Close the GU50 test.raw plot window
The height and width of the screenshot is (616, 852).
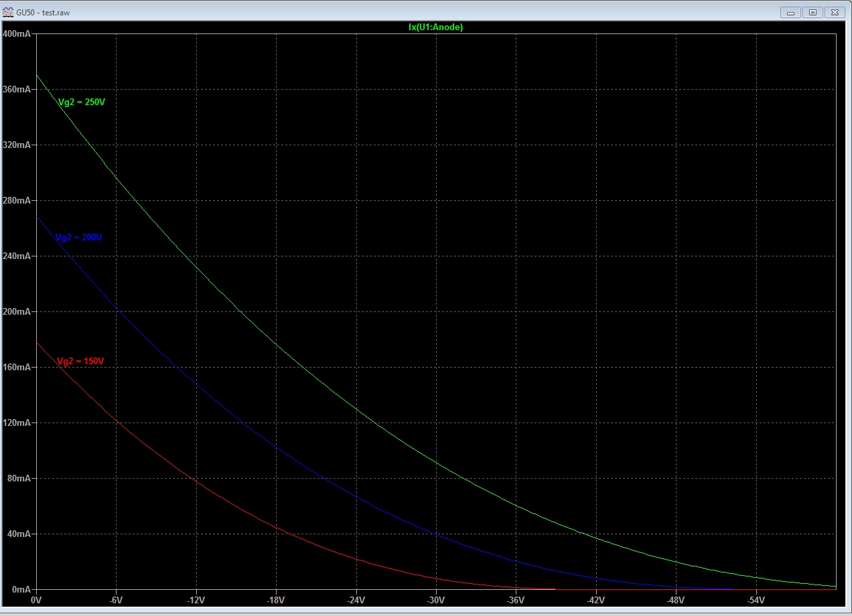coord(835,12)
